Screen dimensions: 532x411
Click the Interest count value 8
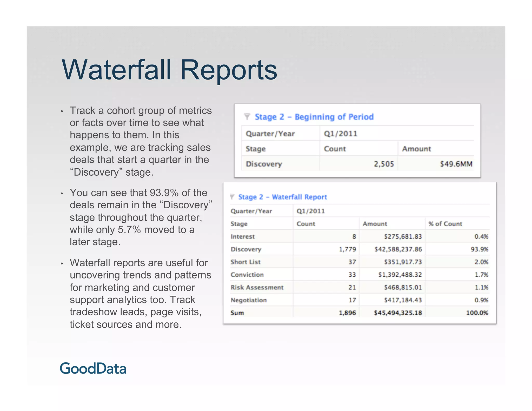click(354, 236)
